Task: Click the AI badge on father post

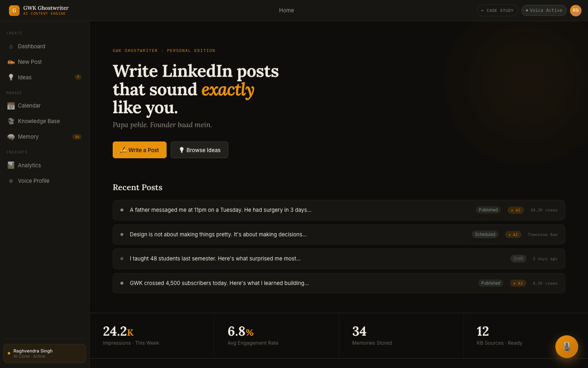Action: 516,210
